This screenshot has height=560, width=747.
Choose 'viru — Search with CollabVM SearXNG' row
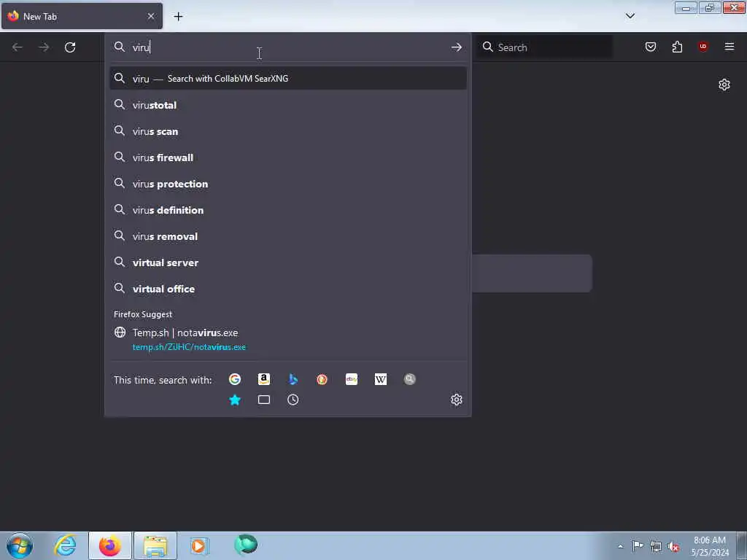click(x=287, y=79)
